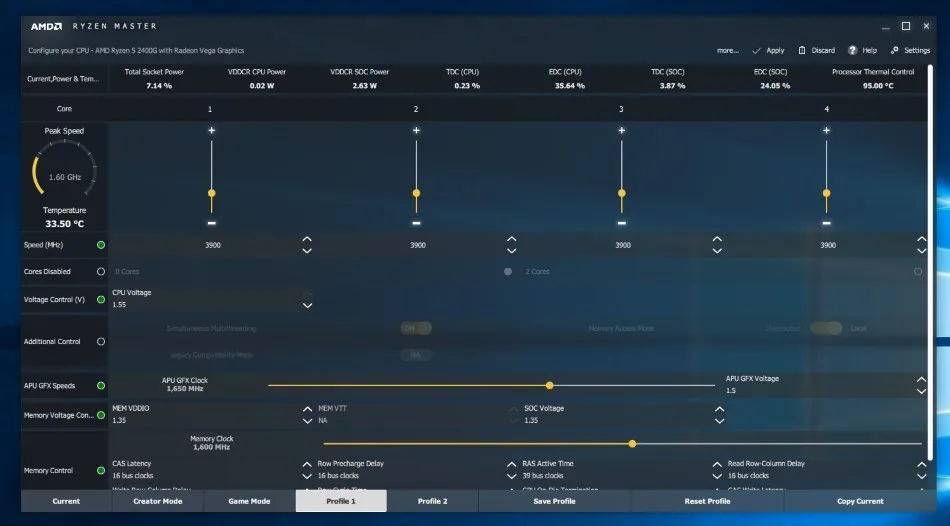Switch to the Creator Mode tab
The height and width of the screenshot is (526, 950).
pos(158,501)
